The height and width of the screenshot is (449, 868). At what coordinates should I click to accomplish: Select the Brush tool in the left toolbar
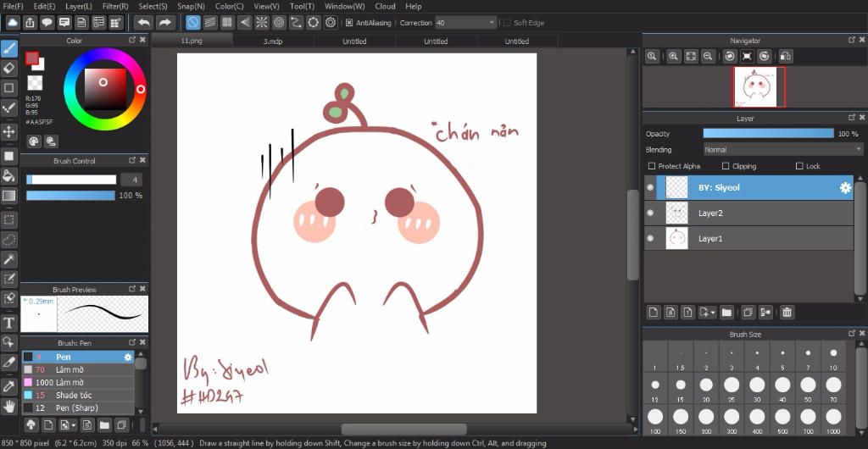coord(8,48)
